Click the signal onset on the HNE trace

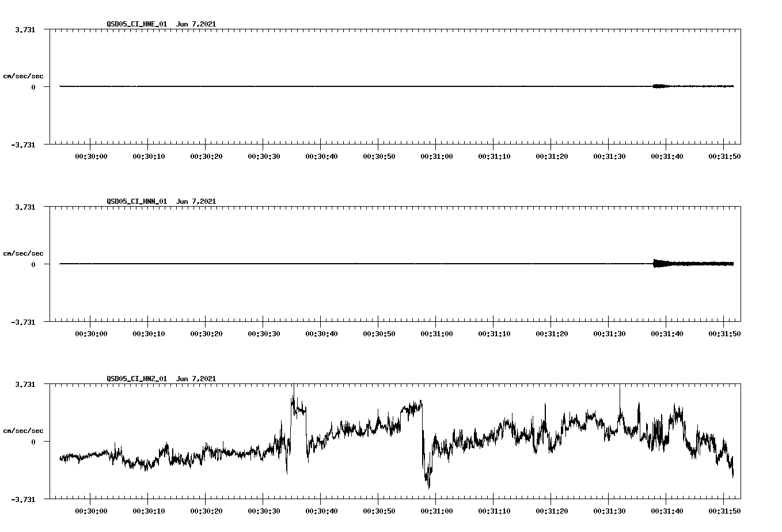pos(655,86)
